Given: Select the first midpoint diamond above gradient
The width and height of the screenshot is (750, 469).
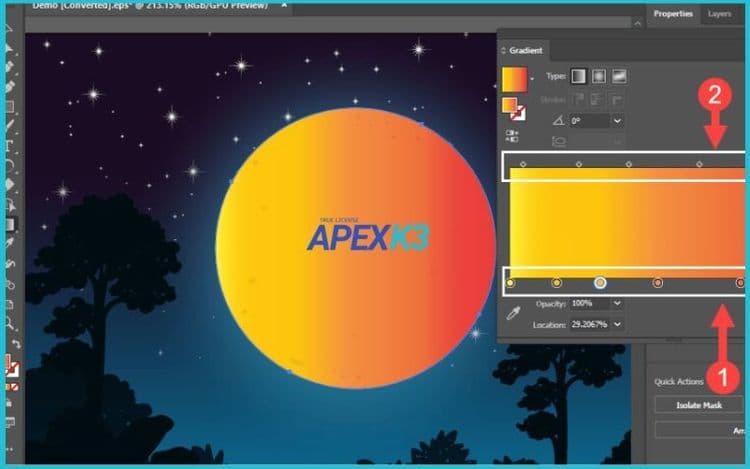Looking at the screenshot, I should pos(523,163).
